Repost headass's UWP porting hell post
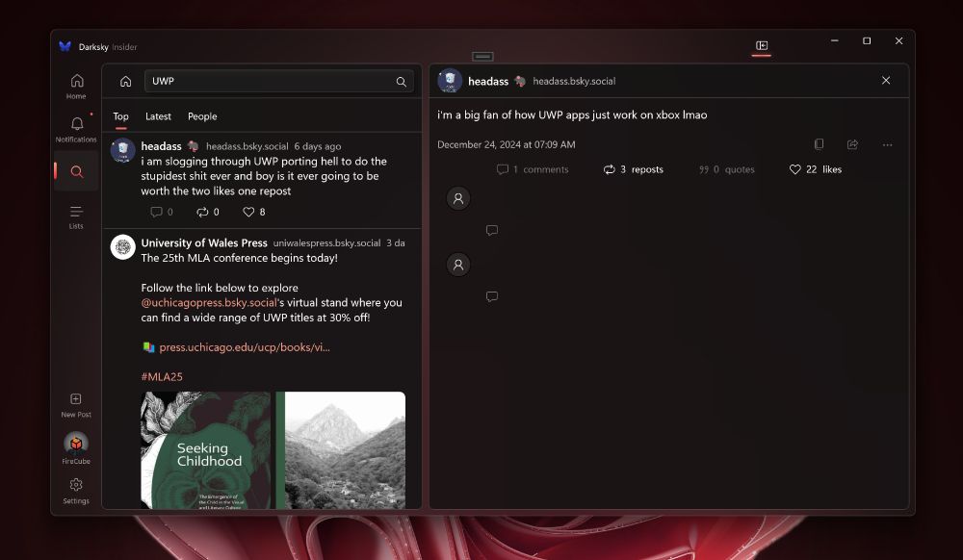Screen dimensions: 963x560 (208, 213)
